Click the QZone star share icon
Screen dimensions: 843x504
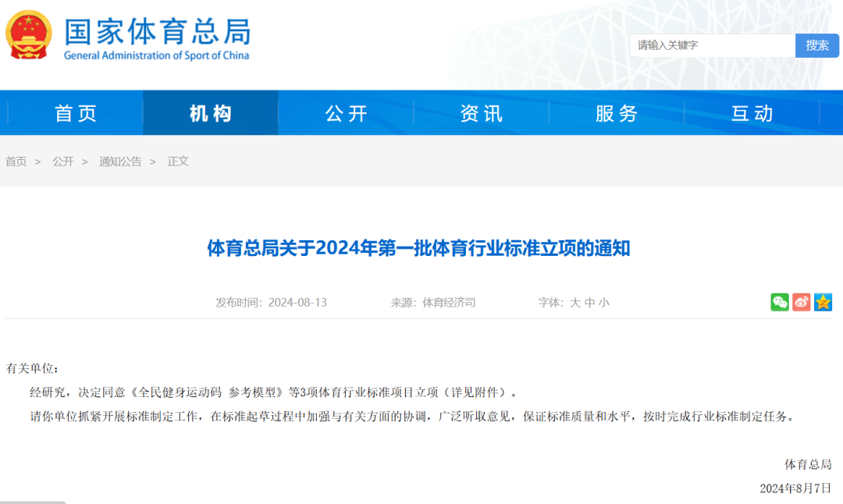[823, 302]
